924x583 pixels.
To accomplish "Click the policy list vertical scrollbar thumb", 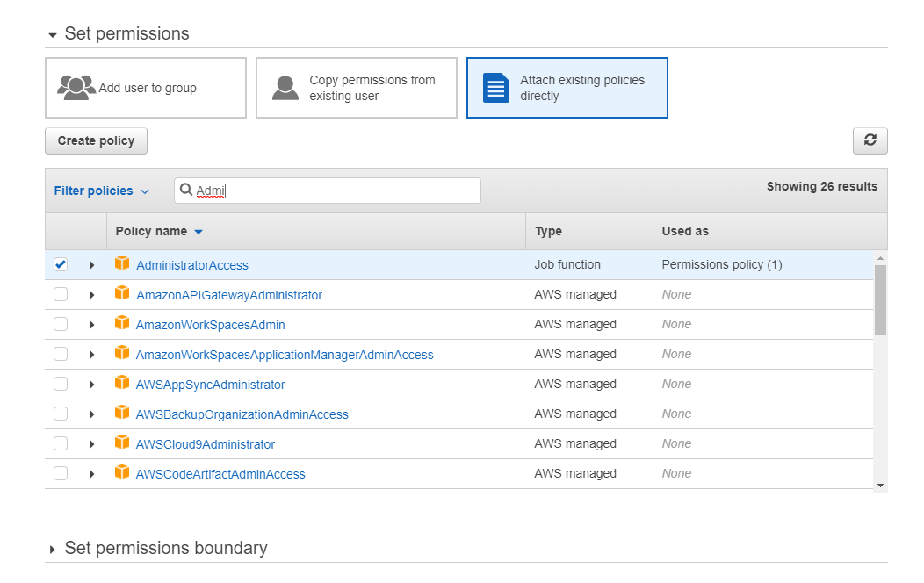I will tap(880, 299).
